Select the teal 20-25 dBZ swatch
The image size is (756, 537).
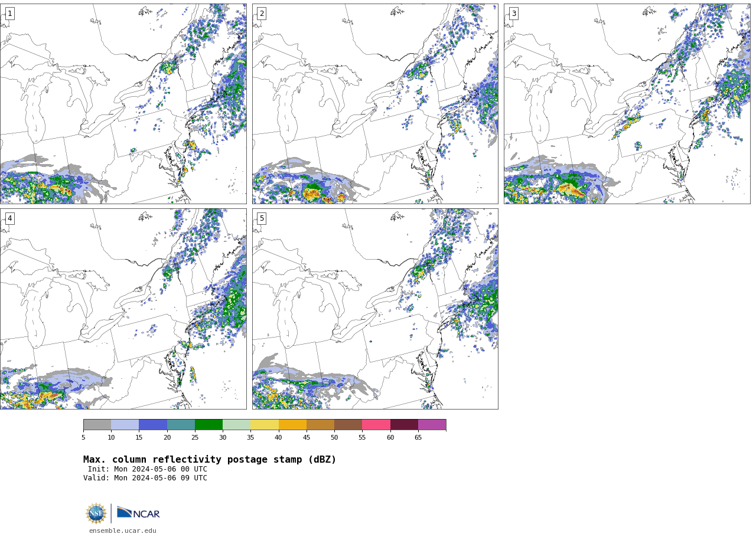coord(181,425)
